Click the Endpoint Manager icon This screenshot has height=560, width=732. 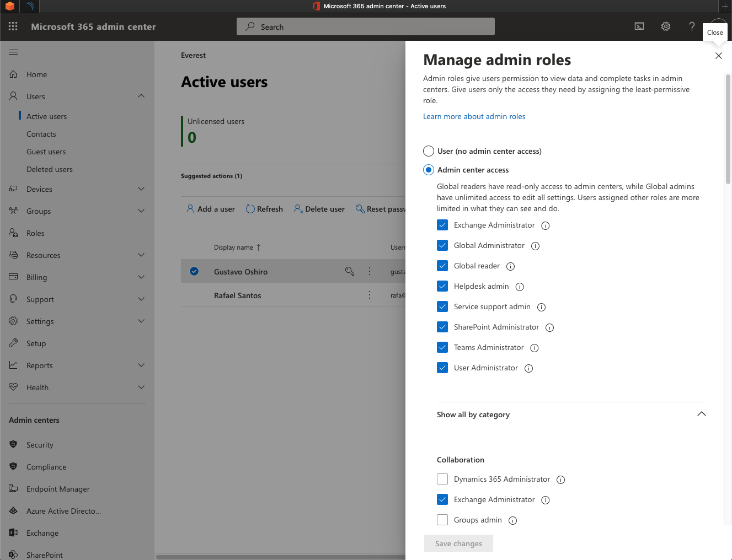point(14,488)
